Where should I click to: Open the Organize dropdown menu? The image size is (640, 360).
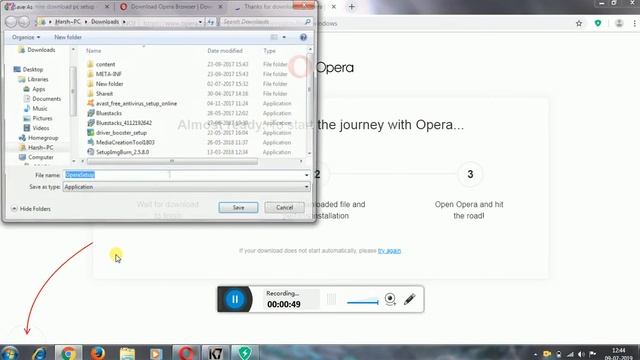point(26,37)
